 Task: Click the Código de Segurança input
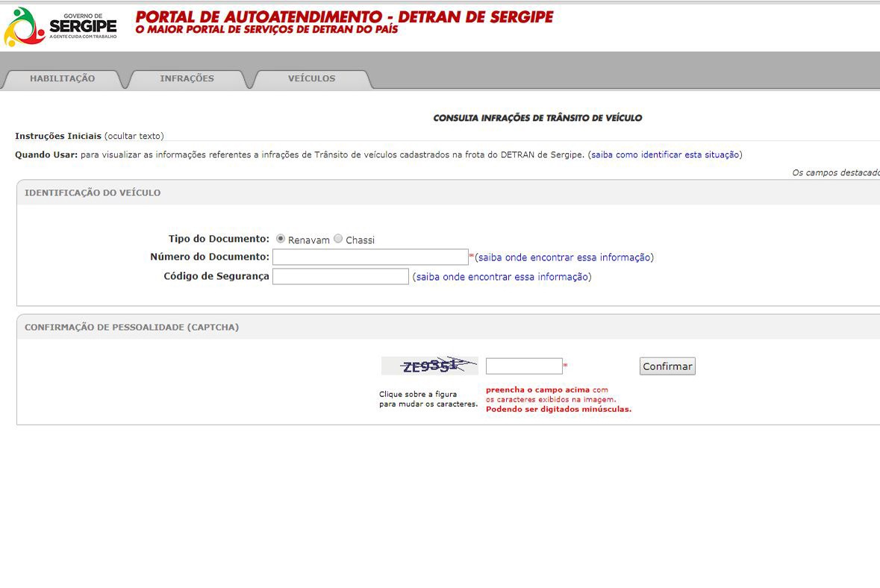click(340, 276)
